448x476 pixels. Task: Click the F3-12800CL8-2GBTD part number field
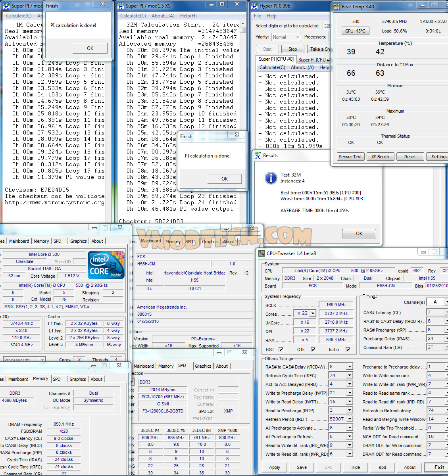coord(163,411)
